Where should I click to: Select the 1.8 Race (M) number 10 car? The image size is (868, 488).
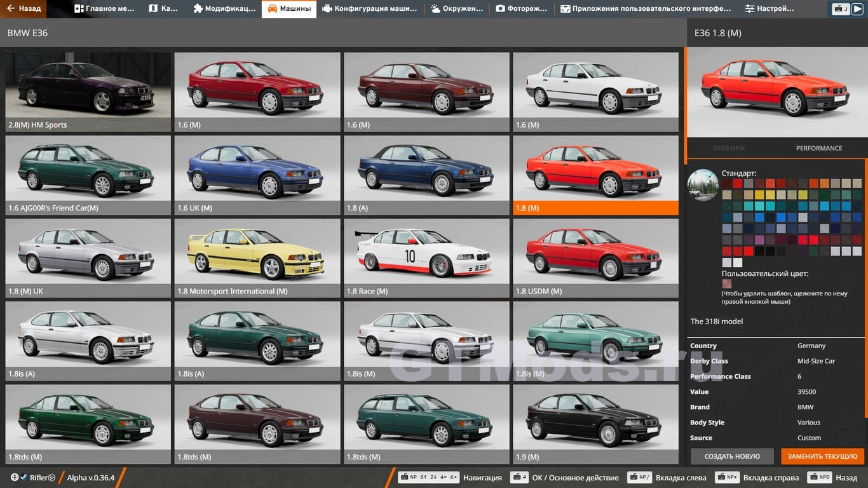(426, 258)
